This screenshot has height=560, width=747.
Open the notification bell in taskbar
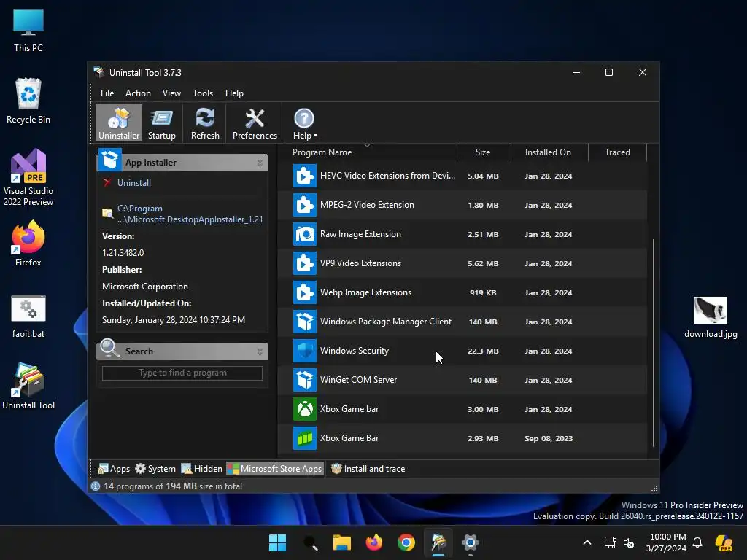click(697, 542)
